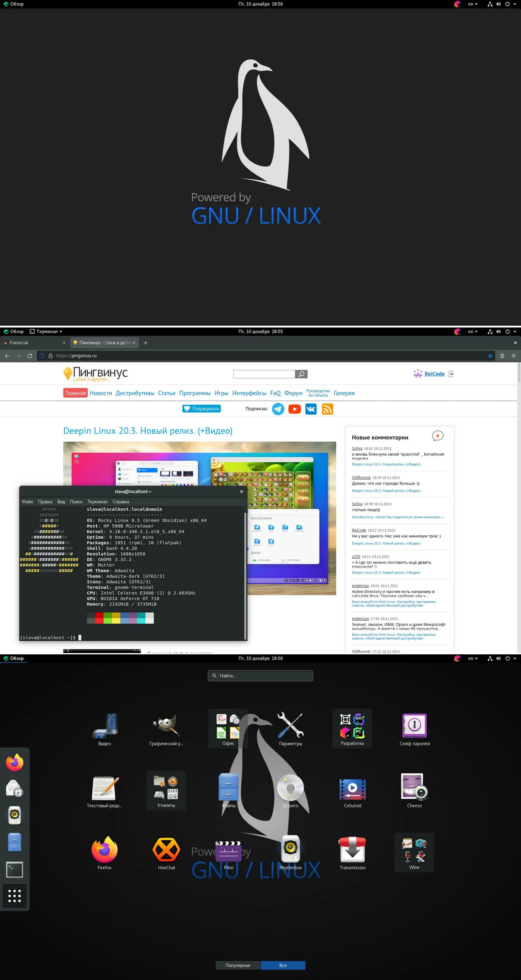Click the terminal window scrollbar
The height and width of the screenshot is (980, 521).
point(245,576)
